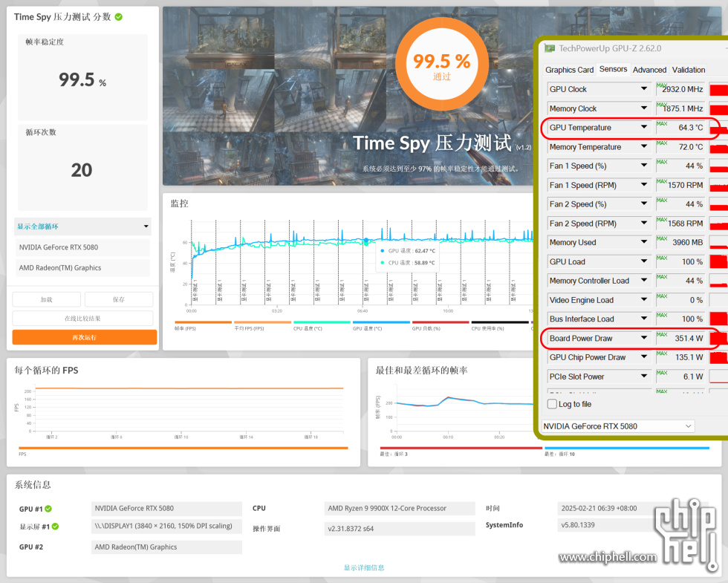
Task: Select NVIDIA GeForce RTX 5080 in the GPU list
Action: 82,247
